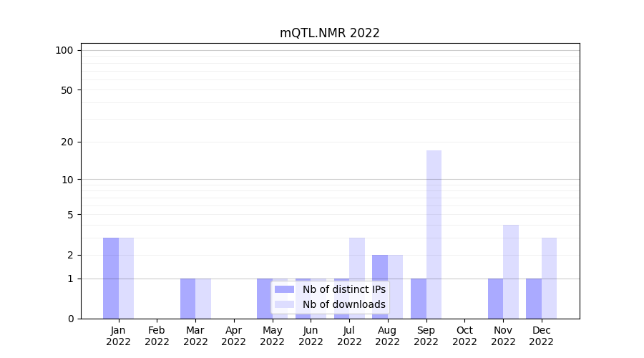
Task: Select the dark blue legend swatch for distinct IPs
Action: pos(284,289)
